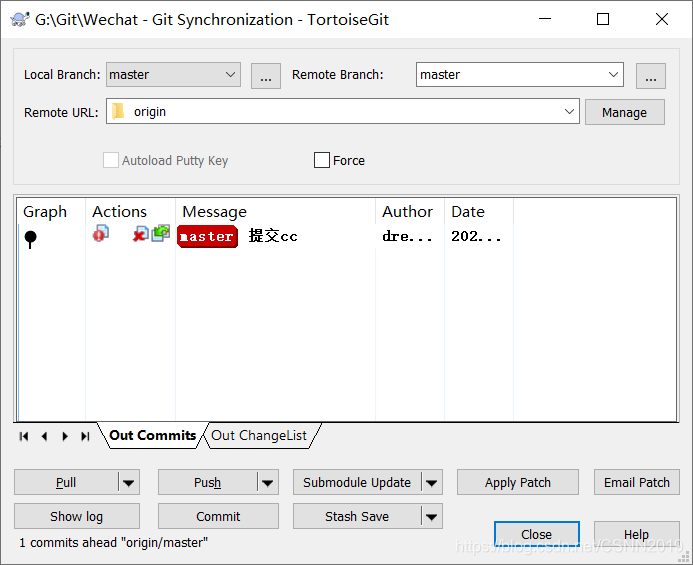Click the author cell dre...
693x565 pixels.
pyautogui.click(x=407, y=237)
